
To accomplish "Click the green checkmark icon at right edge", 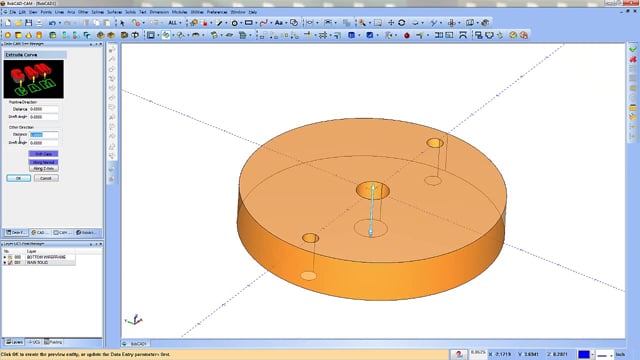I will coord(633,49).
